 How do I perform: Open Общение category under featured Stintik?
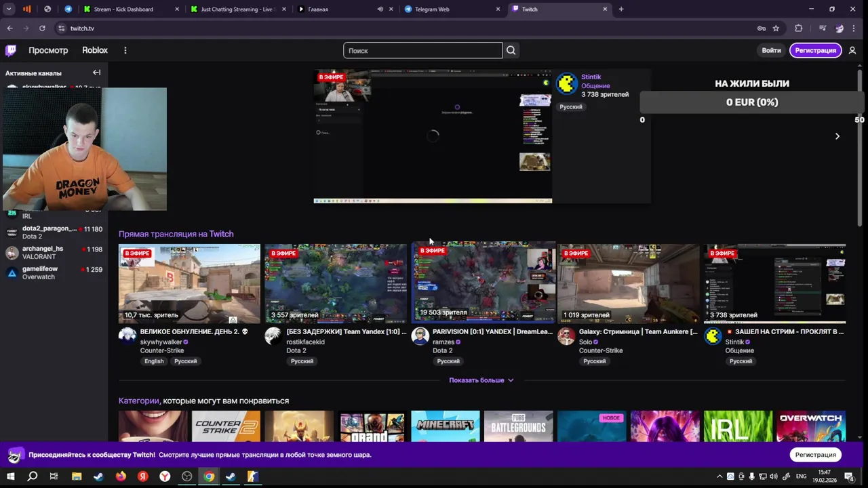pyautogui.click(x=595, y=86)
